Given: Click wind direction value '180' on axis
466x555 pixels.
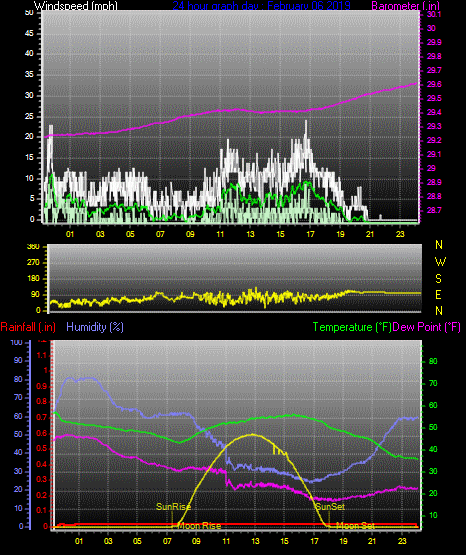Looking at the screenshot, I should click(x=33, y=279).
